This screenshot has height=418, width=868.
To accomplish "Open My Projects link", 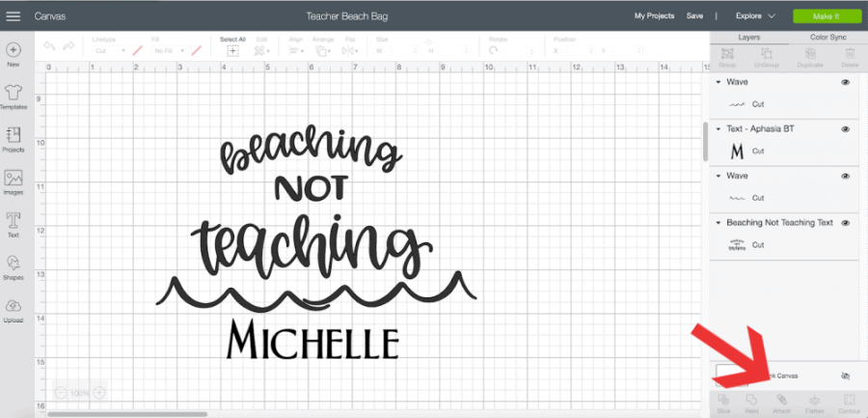I will pos(654,16).
